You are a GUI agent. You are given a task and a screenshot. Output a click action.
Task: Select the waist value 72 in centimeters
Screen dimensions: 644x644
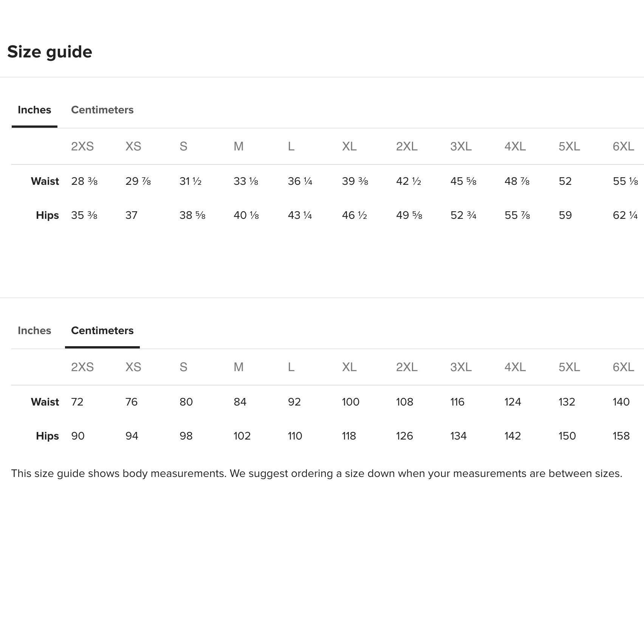[x=77, y=402]
